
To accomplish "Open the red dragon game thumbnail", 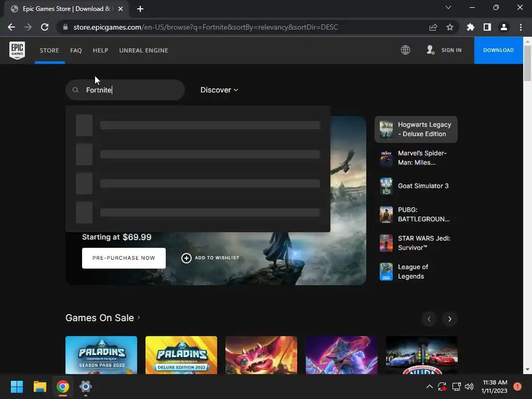I will [x=261, y=355].
